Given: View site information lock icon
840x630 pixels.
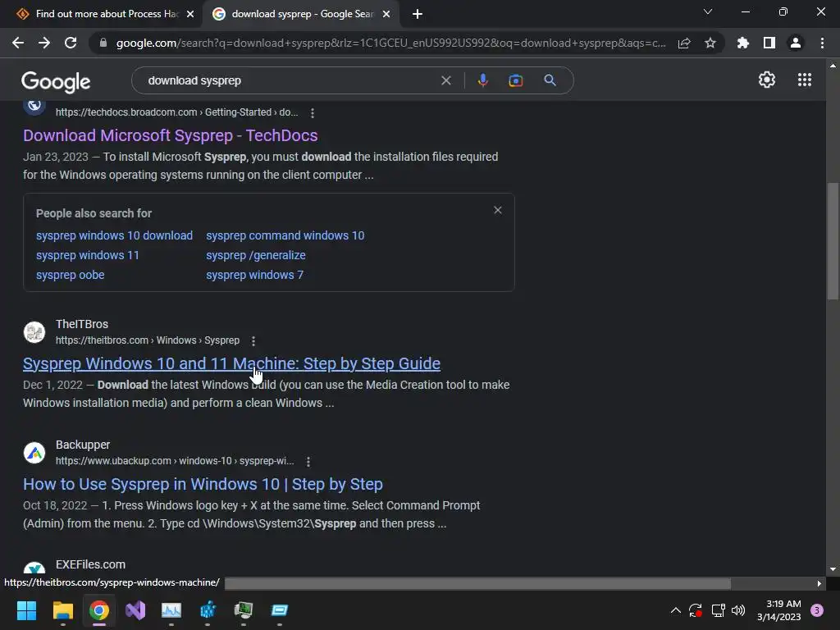Looking at the screenshot, I should 103,43.
